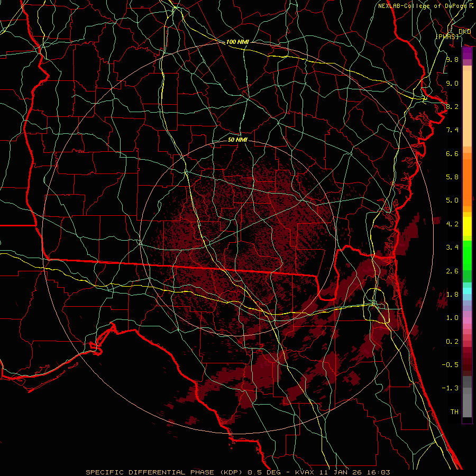Click the 2.6 value on the scale

(452, 271)
